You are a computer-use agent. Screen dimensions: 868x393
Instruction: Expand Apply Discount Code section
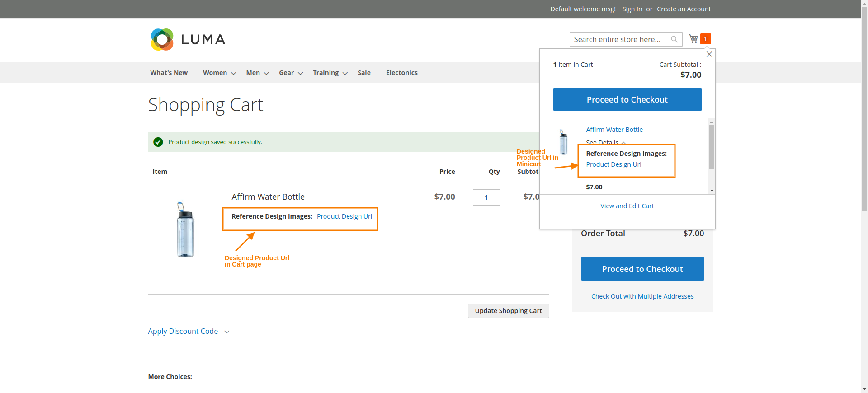click(x=189, y=331)
